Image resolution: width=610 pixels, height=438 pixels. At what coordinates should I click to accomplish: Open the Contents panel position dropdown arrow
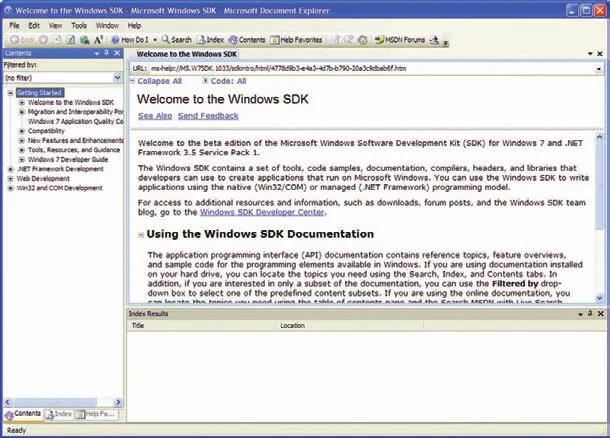(97, 53)
